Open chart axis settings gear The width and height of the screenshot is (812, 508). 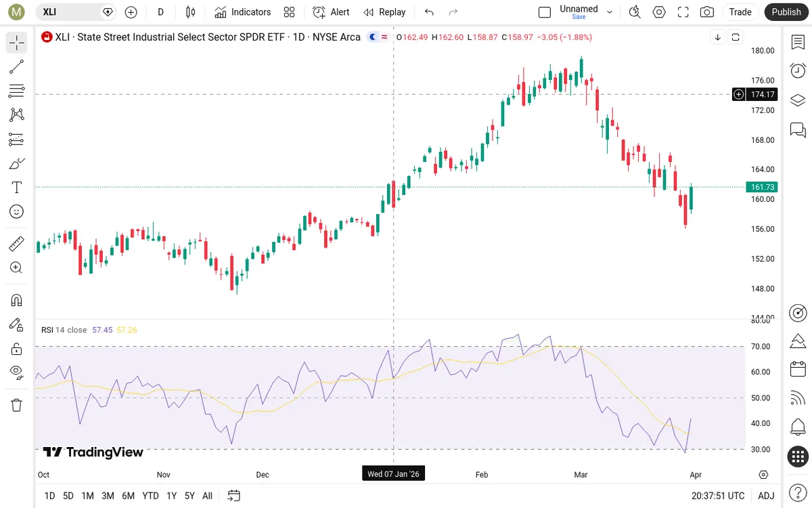point(764,474)
